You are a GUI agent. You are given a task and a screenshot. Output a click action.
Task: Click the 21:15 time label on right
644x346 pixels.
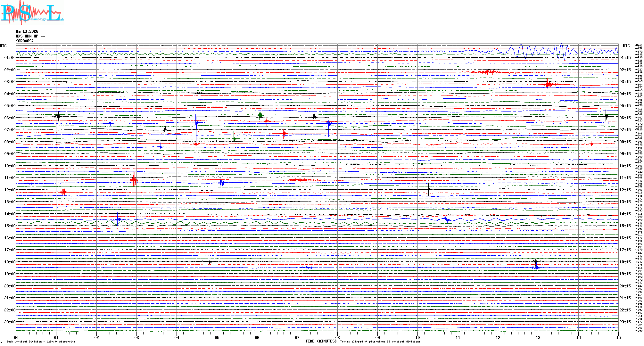click(625, 298)
